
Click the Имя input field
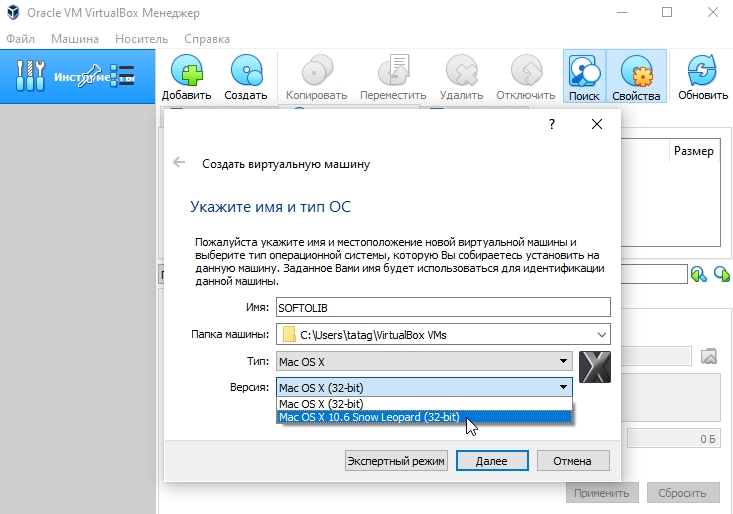pyautogui.click(x=443, y=307)
